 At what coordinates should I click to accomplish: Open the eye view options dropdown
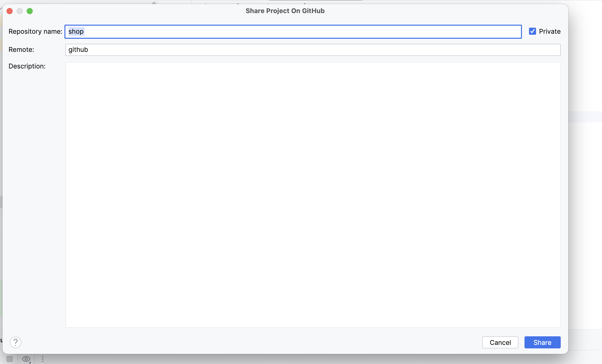pos(26,359)
